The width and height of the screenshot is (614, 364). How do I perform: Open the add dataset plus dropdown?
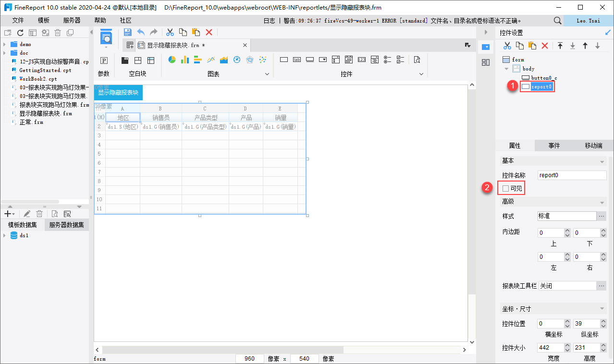[x=10, y=214]
